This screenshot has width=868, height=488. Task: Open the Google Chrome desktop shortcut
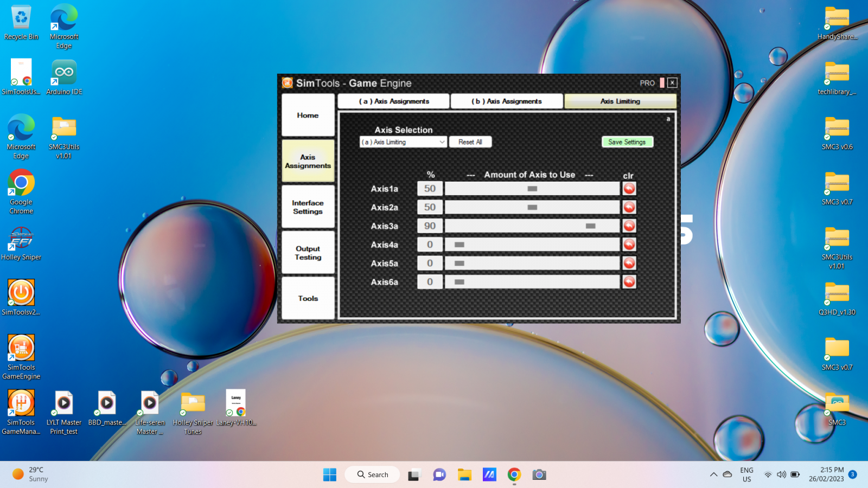21,192
